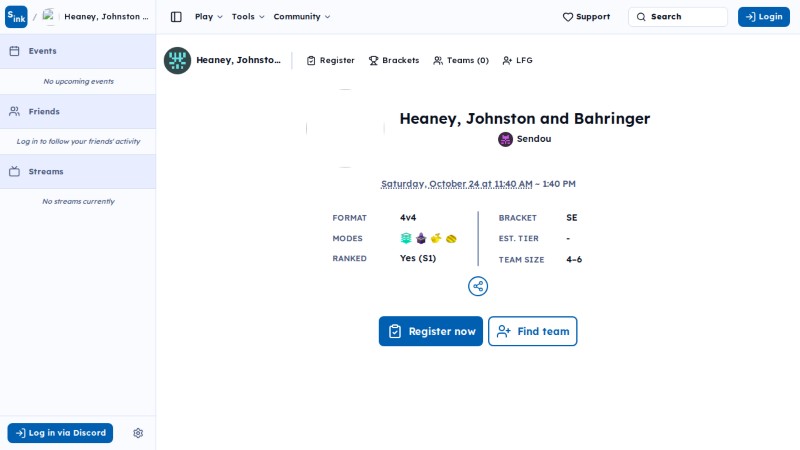This screenshot has width=800, height=450.
Task: Open the sendou.ink home logo
Action: point(16,17)
